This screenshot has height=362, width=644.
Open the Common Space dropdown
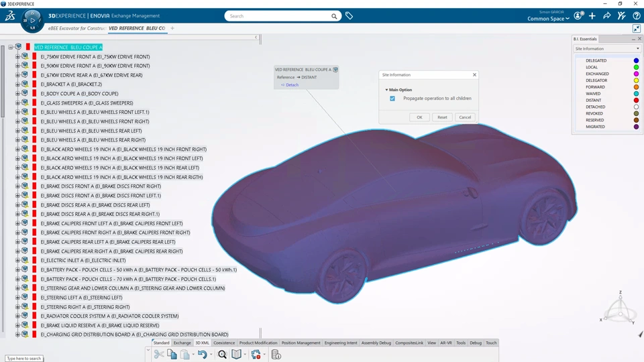click(x=548, y=19)
